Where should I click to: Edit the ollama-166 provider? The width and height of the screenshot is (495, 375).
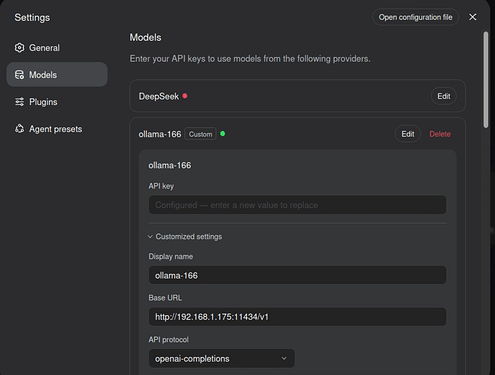coord(408,134)
